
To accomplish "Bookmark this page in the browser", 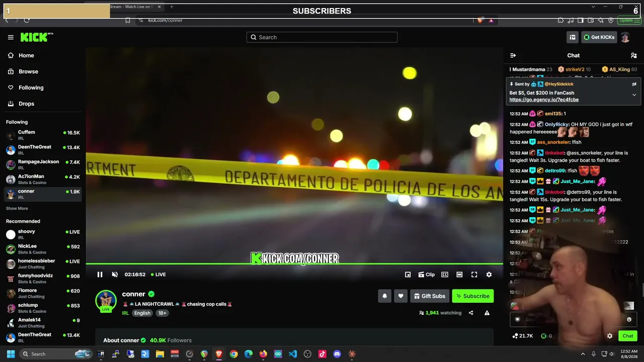I will coord(128,20).
